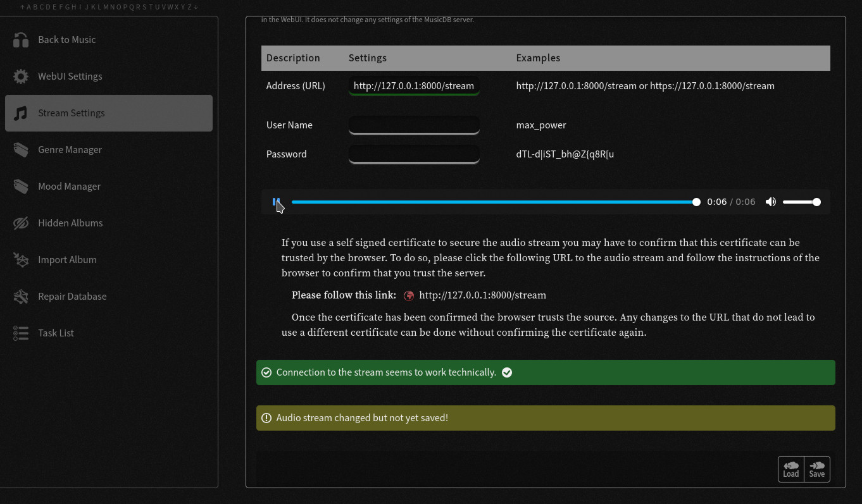This screenshot has height=504, width=862.
Task: Follow the http://127.0.0.1:8000/stream certificate link
Action: (482, 295)
